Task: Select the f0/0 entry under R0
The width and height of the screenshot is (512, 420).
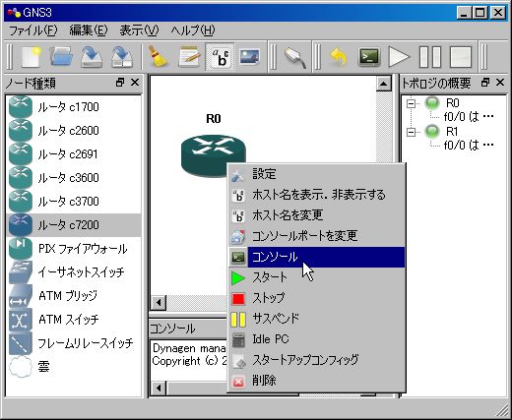Action: click(469, 117)
